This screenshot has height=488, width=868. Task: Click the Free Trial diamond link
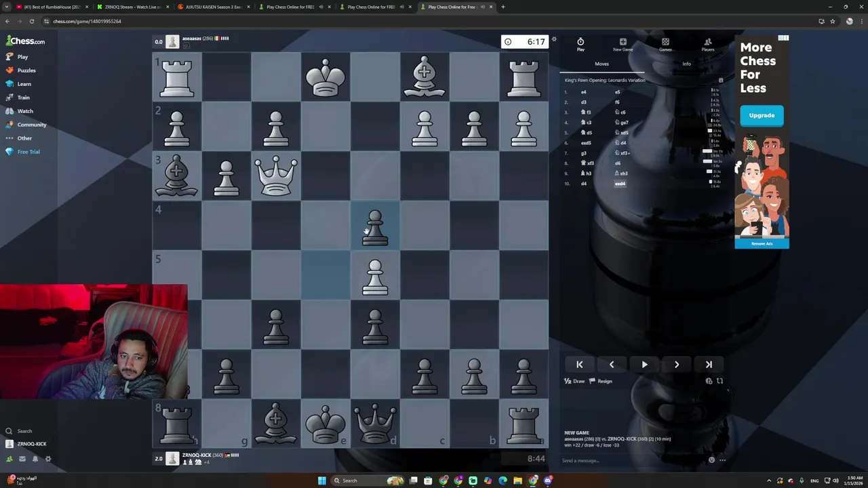22,152
